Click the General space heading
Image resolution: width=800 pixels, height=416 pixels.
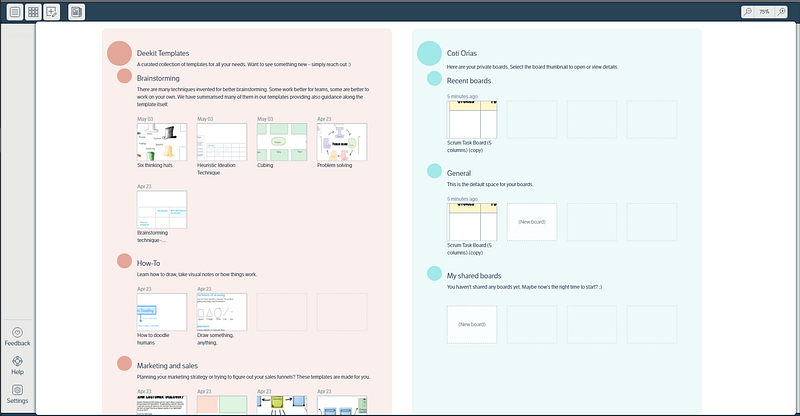click(x=459, y=173)
